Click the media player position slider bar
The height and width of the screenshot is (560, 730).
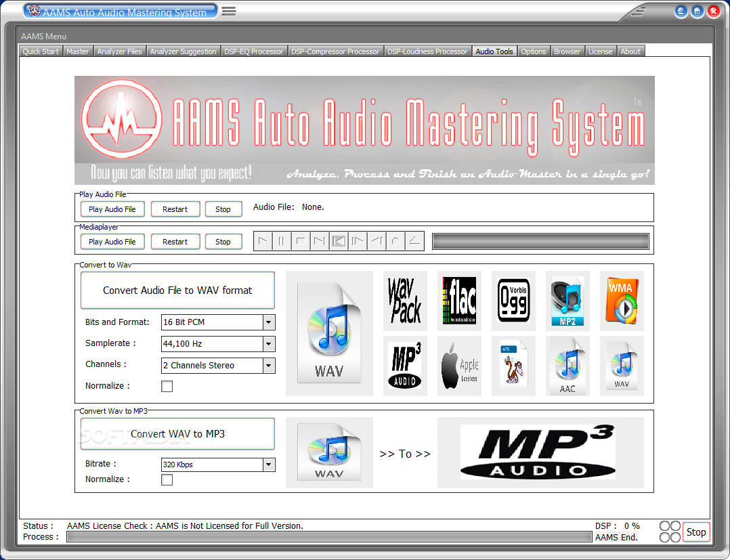click(540, 242)
